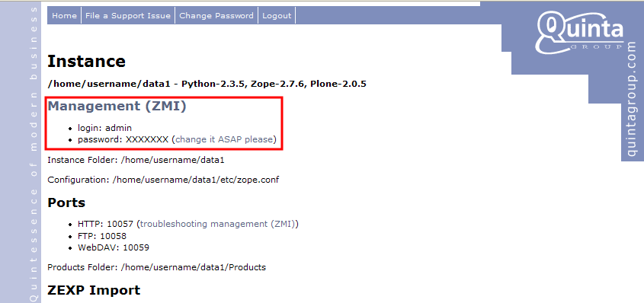Click the 'login: admin' list item
The width and height of the screenshot is (644, 303).
[104, 128]
